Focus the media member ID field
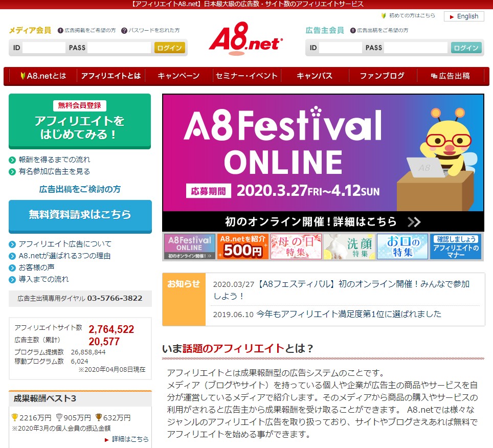 click(x=43, y=48)
